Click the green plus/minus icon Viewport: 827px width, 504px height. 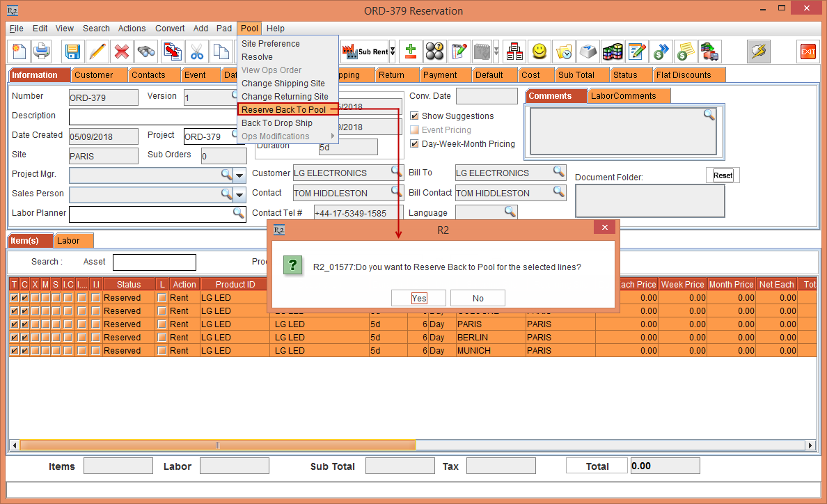tap(411, 52)
